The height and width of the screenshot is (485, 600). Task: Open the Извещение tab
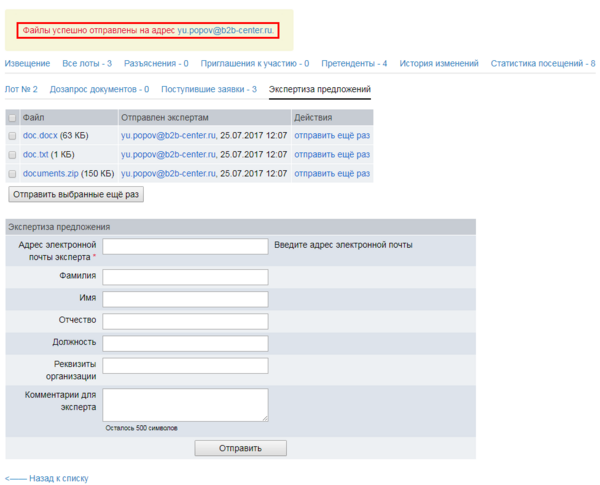click(x=27, y=63)
